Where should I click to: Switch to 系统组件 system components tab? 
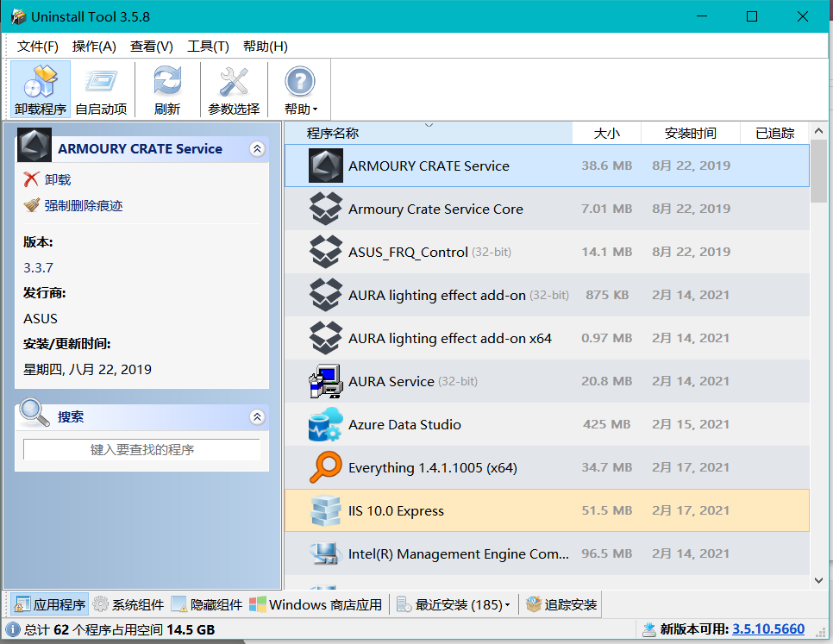tap(128, 604)
